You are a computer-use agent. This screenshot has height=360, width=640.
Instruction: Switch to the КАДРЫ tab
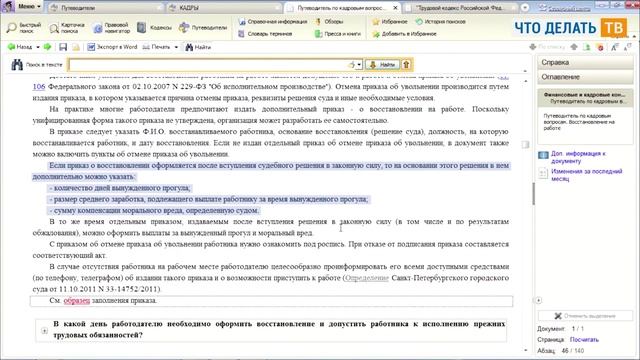click(x=224, y=8)
